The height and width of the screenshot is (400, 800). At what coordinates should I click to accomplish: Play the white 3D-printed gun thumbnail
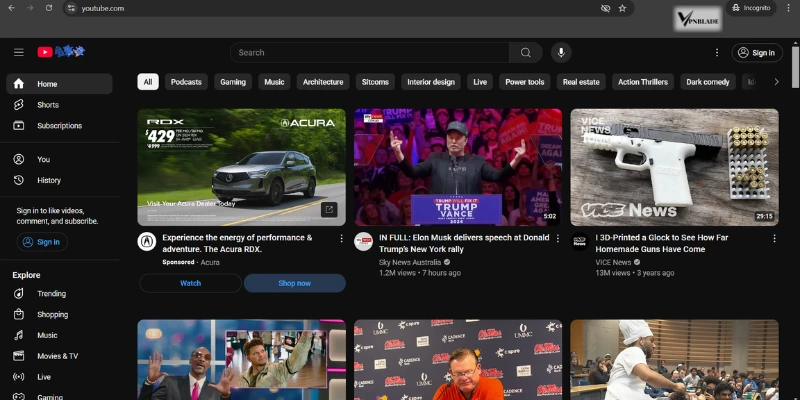point(674,167)
